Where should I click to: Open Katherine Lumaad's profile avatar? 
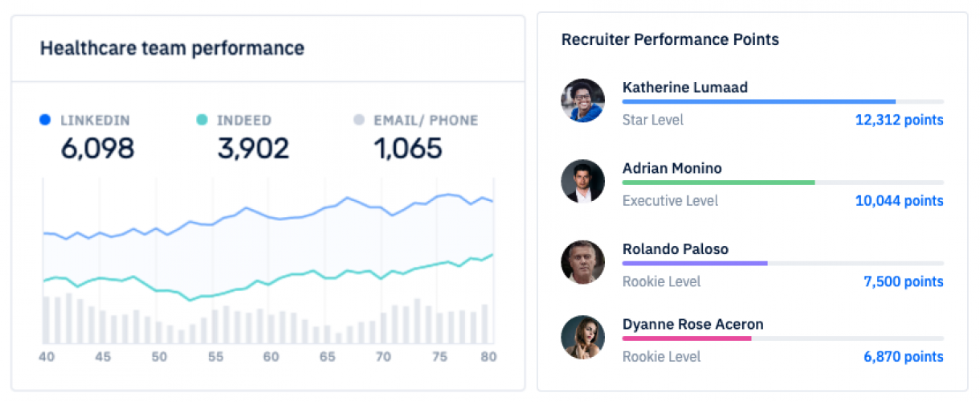point(582,100)
